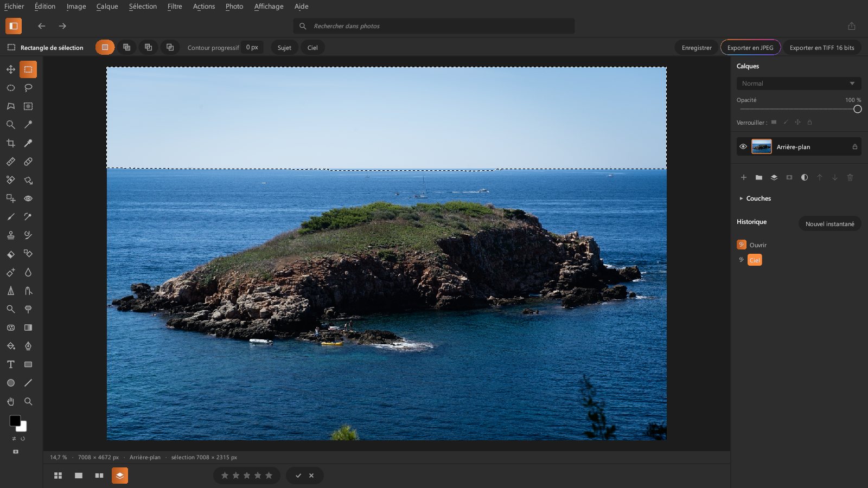868x488 pixels.
Task: Select the Move tool
Action: 11,69
